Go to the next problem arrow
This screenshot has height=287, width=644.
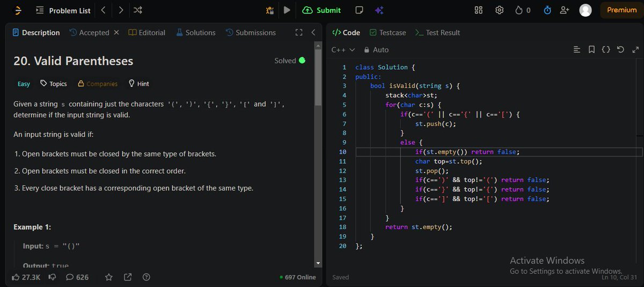tap(121, 10)
